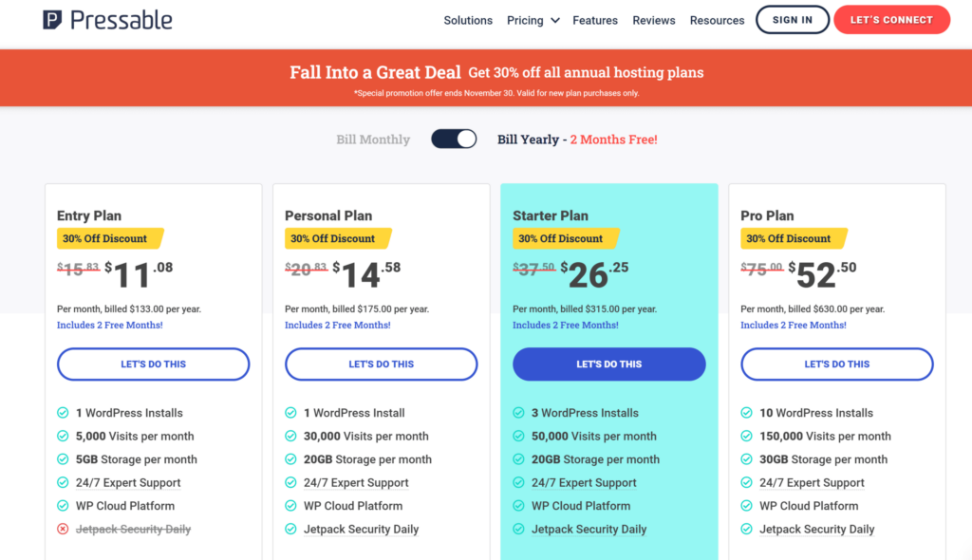
Task: Click checkmark icon next to 30,000 Visits per month
Action: [x=290, y=437]
